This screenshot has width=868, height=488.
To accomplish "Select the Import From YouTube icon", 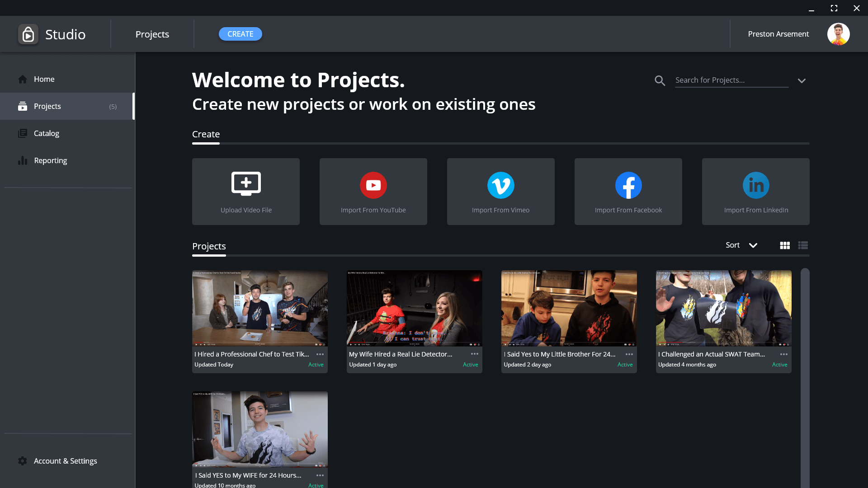I will click(373, 185).
